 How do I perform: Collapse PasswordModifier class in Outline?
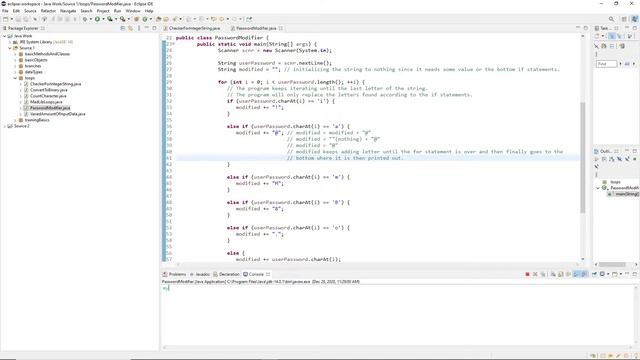tap(598, 188)
